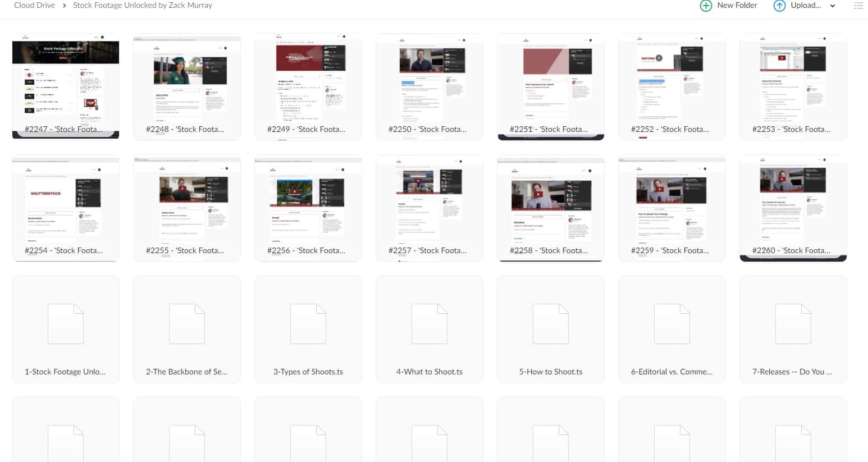Click the filename label 1-Stock Footage Unlo...
Image resolution: width=868 pixels, height=462 pixels.
(65, 371)
